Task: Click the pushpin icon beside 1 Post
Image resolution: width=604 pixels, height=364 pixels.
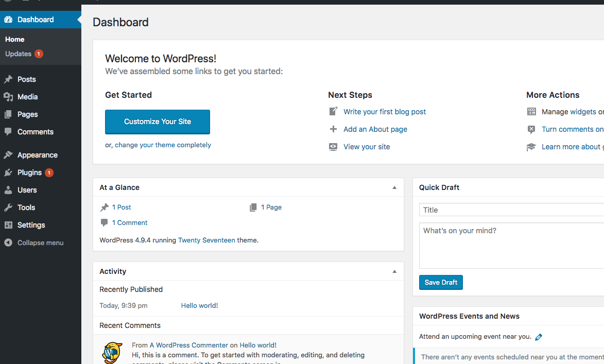Action: coord(105,207)
